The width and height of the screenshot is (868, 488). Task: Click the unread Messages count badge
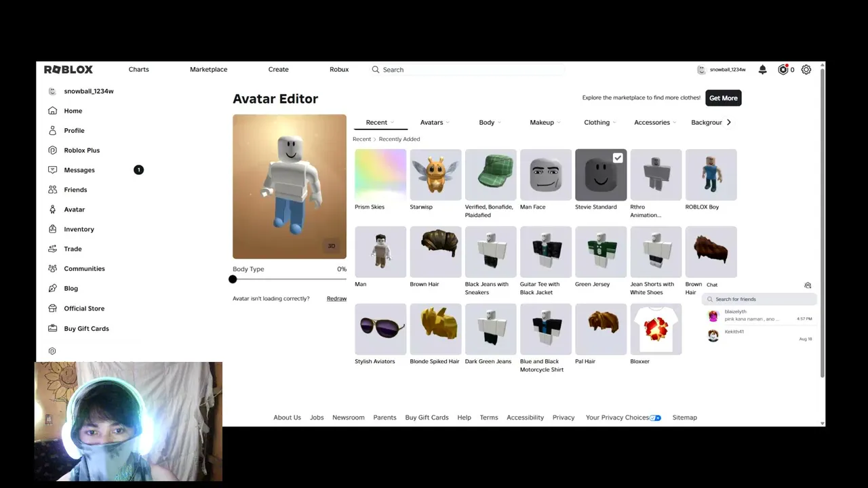(x=138, y=169)
